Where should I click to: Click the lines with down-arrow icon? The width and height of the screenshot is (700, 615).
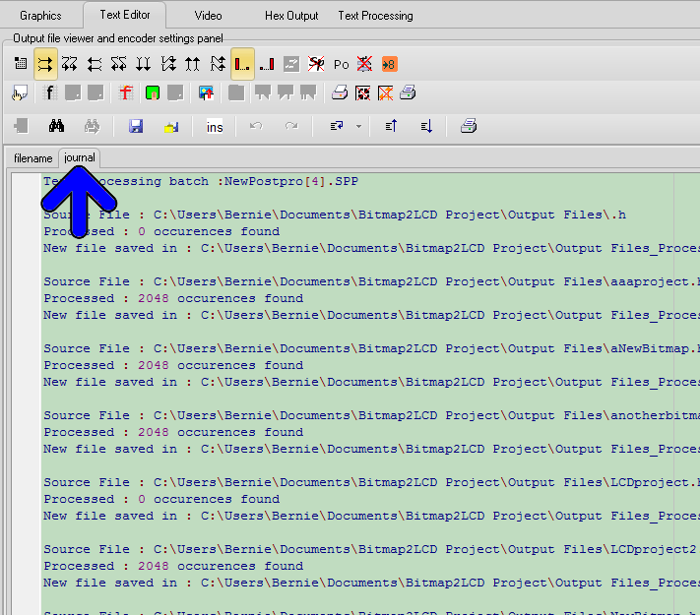point(426,126)
